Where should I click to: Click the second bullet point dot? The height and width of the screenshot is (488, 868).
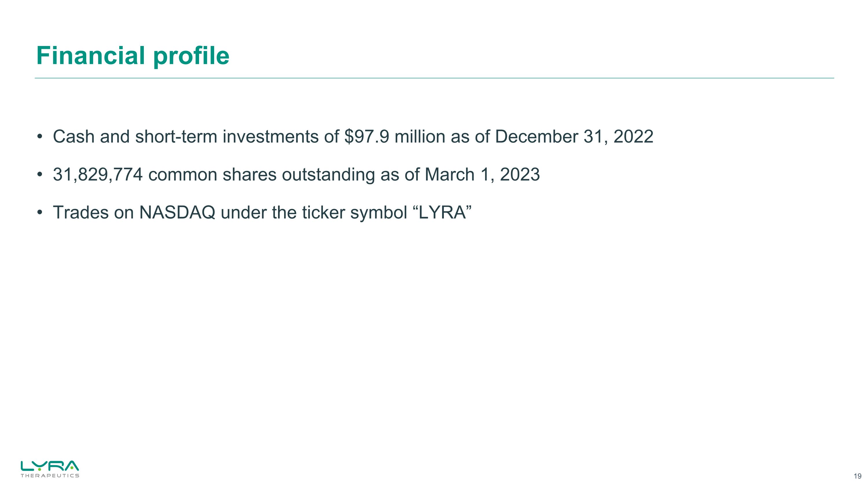40,175
